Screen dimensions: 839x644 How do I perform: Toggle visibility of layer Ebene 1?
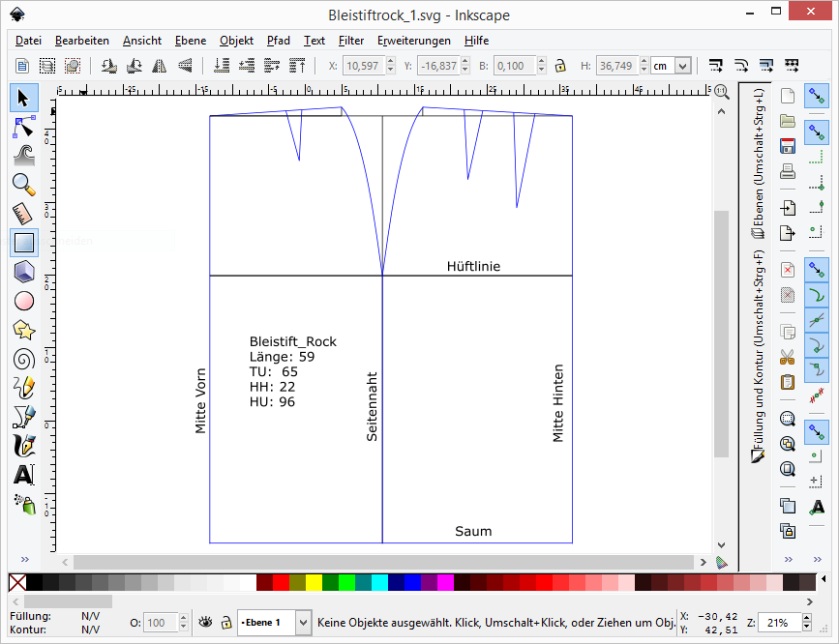[205, 623]
